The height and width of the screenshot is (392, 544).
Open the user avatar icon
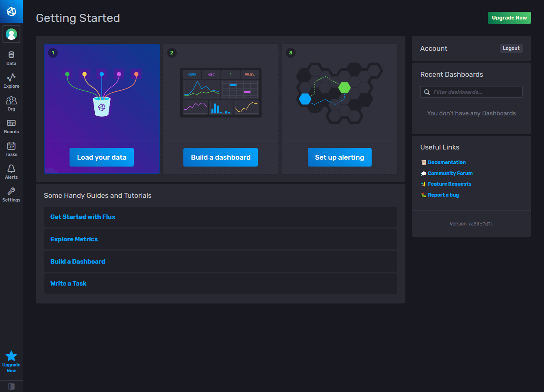pos(11,34)
